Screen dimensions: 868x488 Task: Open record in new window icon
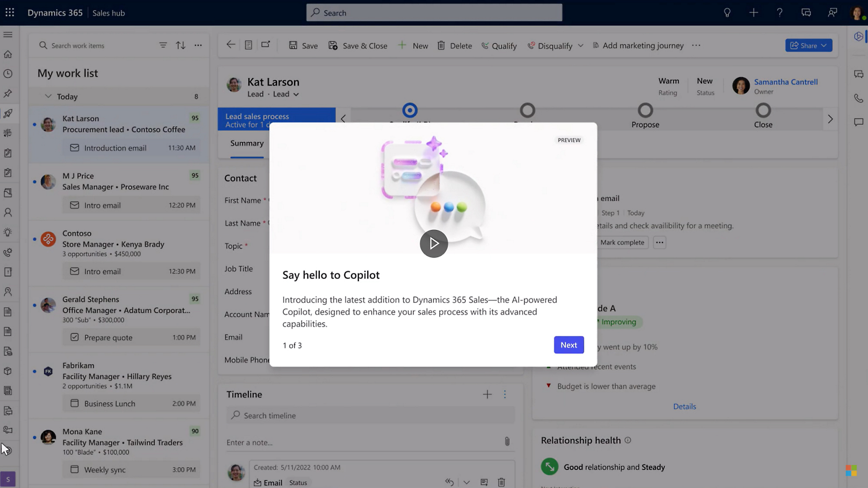pos(266,45)
